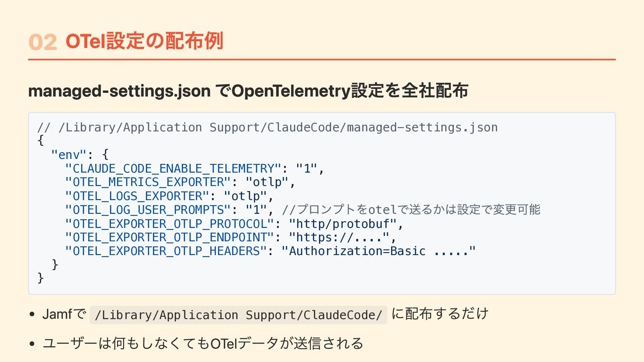Click the "http/protobuf" value
Screen dimensions: 644x362
pyautogui.click(x=343, y=224)
